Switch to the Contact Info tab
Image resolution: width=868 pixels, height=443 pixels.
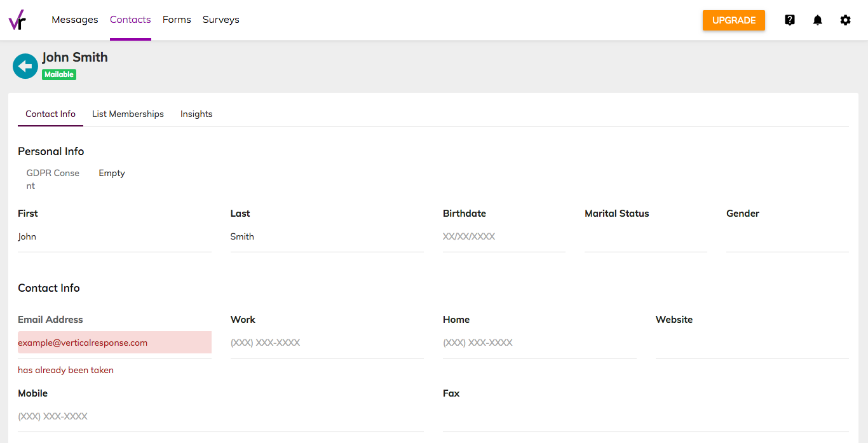tap(50, 114)
